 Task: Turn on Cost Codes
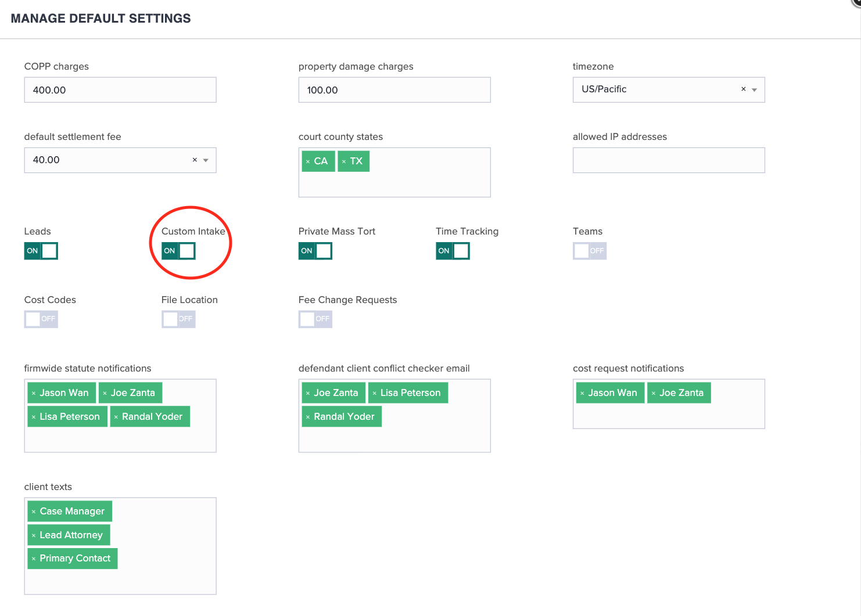41,319
